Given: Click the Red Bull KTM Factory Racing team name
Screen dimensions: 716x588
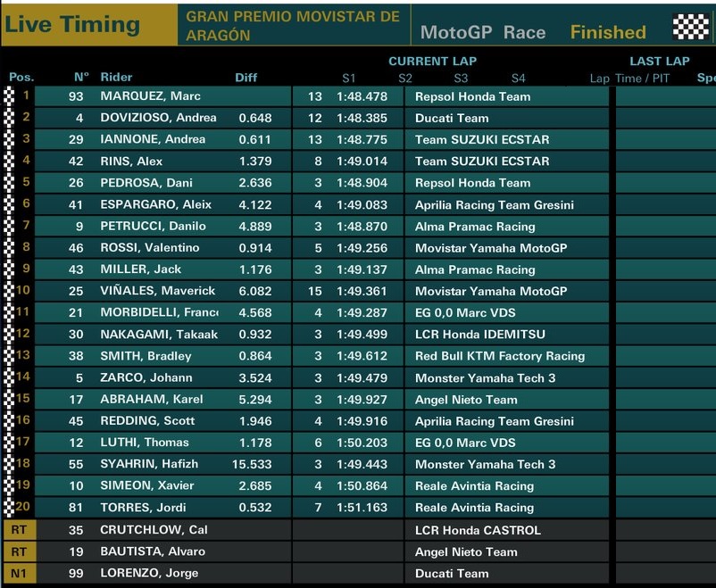Looking at the screenshot, I should (499, 356).
